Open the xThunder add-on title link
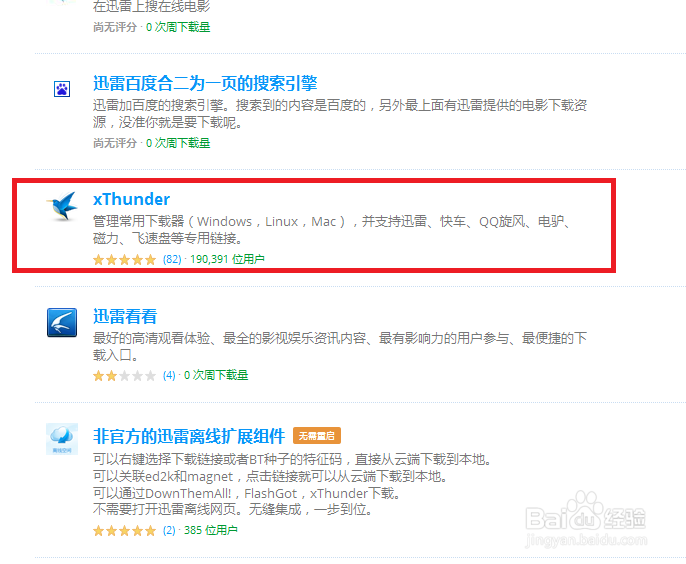686x564 pixels. click(131, 199)
